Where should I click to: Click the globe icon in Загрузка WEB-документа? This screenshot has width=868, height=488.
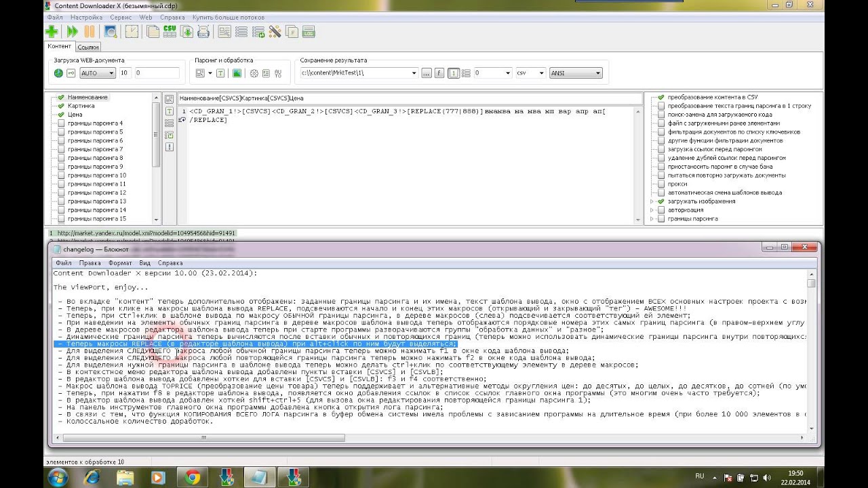58,73
